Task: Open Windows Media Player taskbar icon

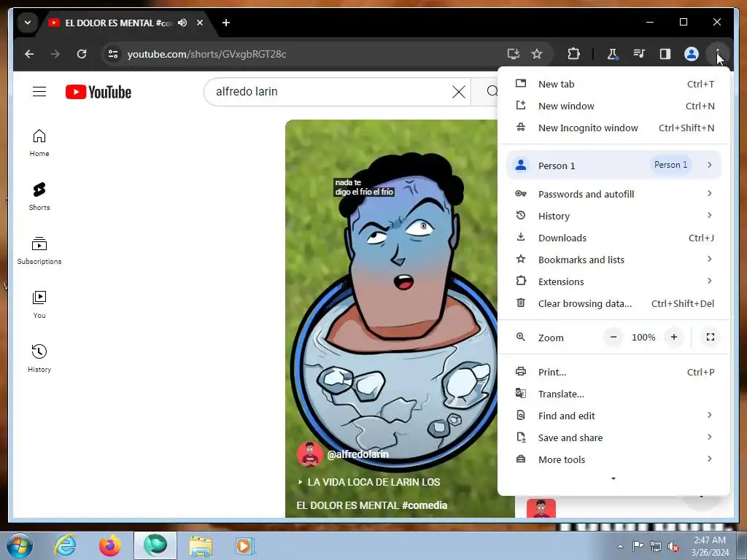Action: click(x=245, y=545)
